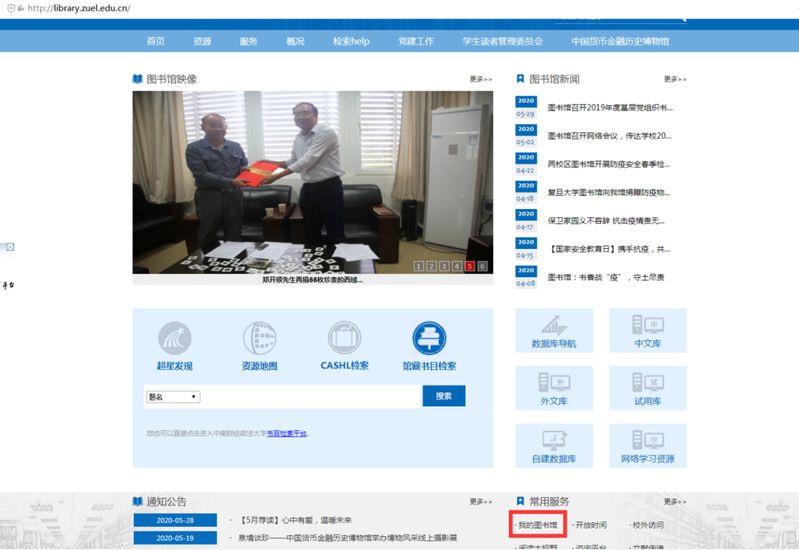Open news item 图书馆召开网络会议，传达学校20...
Image resolution: width=799 pixels, height=550 pixels.
click(609, 136)
